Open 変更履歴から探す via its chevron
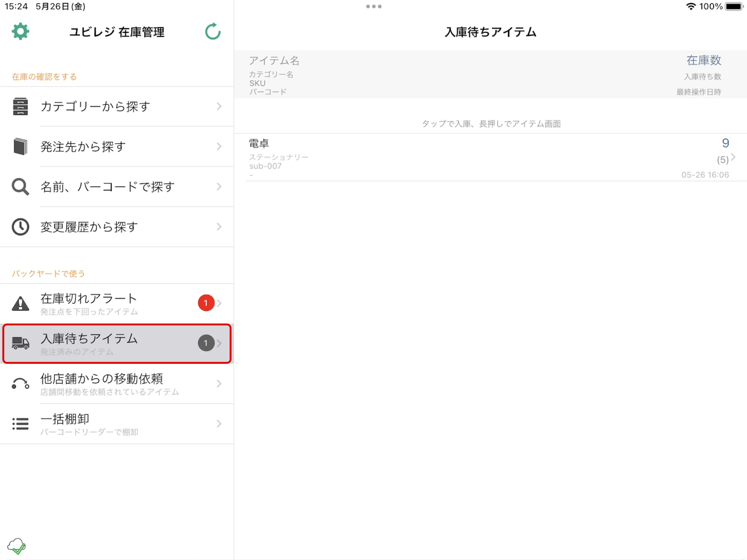This screenshot has width=747, height=560. (x=219, y=227)
